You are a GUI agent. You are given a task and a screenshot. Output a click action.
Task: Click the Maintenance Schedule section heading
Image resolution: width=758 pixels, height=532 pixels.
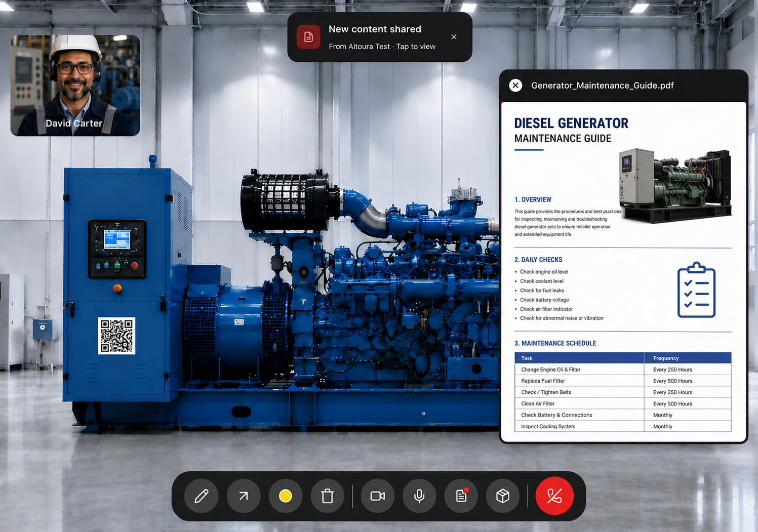(555, 343)
